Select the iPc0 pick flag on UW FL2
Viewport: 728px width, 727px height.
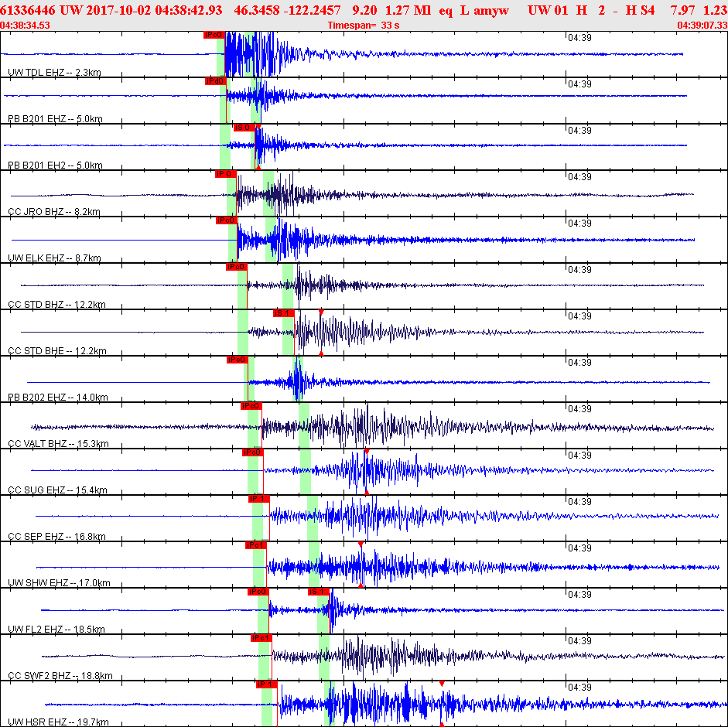click(258, 592)
